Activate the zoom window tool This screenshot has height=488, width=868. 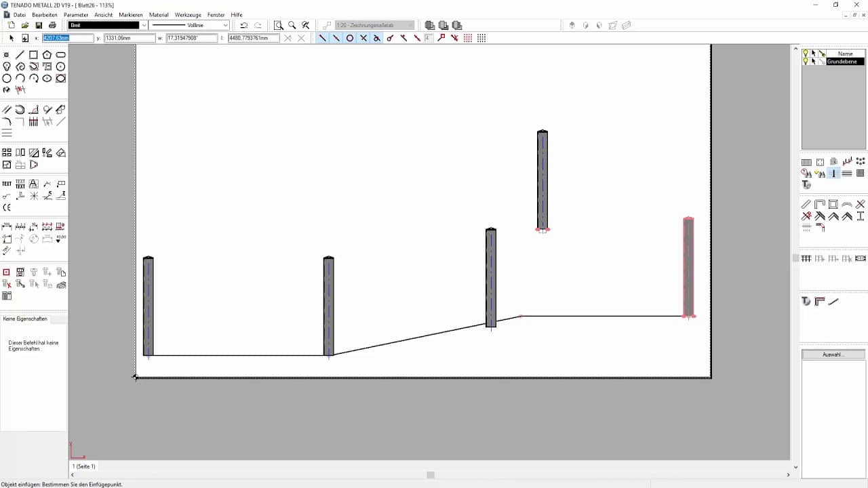[x=278, y=25]
